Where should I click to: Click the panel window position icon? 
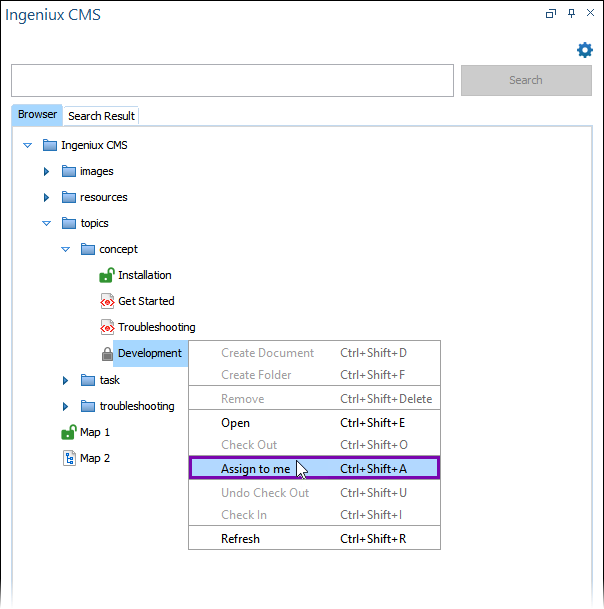pos(551,14)
